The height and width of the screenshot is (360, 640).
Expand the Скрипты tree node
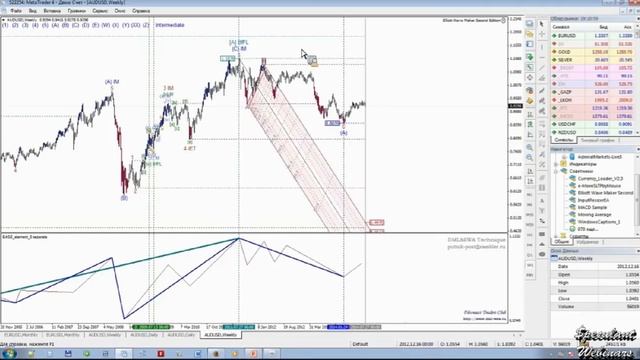[556, 236]
